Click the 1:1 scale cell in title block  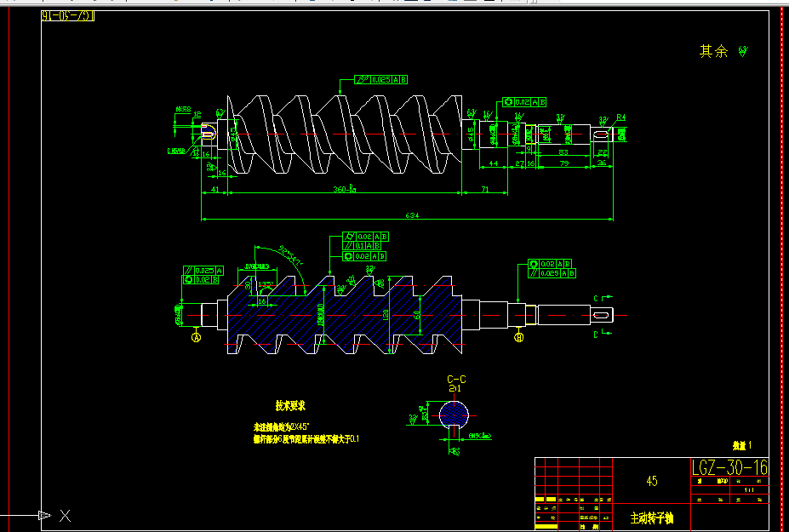coord(749,489)
